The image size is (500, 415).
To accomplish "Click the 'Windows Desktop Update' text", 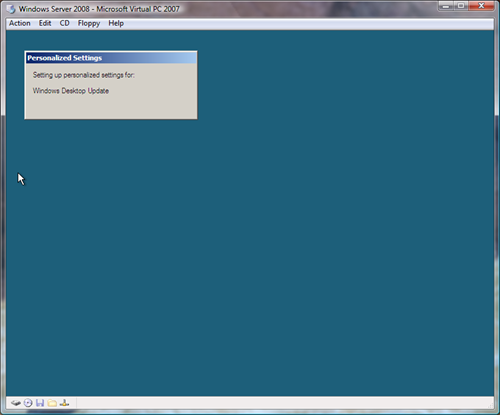I will 71,91.
